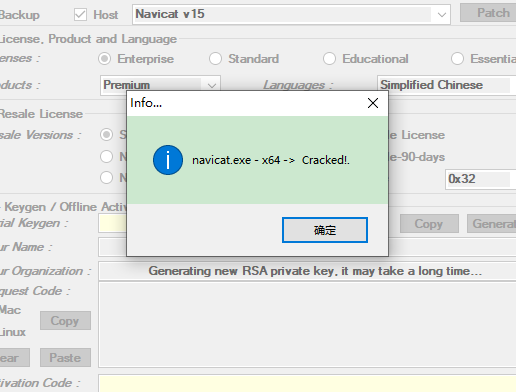Focus the Activation Code text box

[307, 383]
